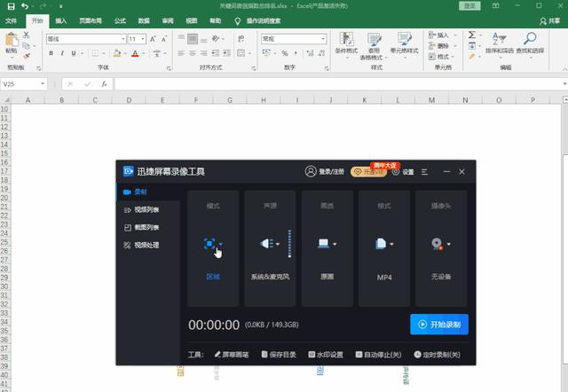The image size is (568, 392).
Task: Click the webcam no-device icon
Action: pyautogui.click(x=438, y=244)
